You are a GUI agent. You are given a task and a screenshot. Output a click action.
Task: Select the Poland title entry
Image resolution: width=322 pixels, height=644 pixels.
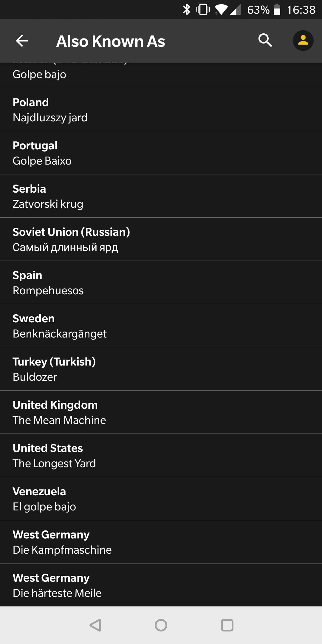tap(161, 110)
